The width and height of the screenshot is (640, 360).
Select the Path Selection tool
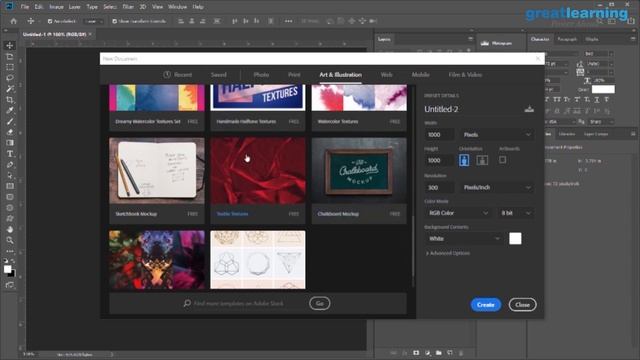[10, 176]
